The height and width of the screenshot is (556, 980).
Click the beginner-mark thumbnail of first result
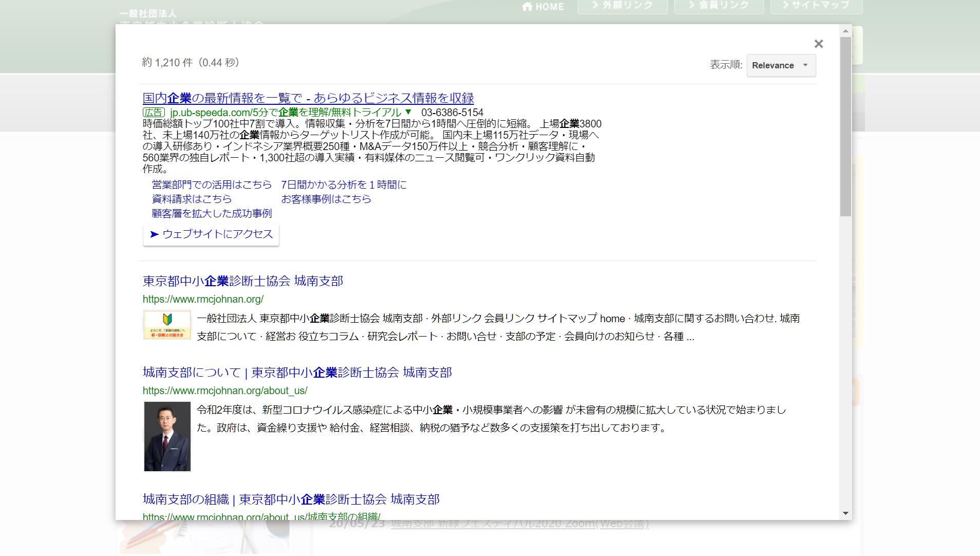167,325
